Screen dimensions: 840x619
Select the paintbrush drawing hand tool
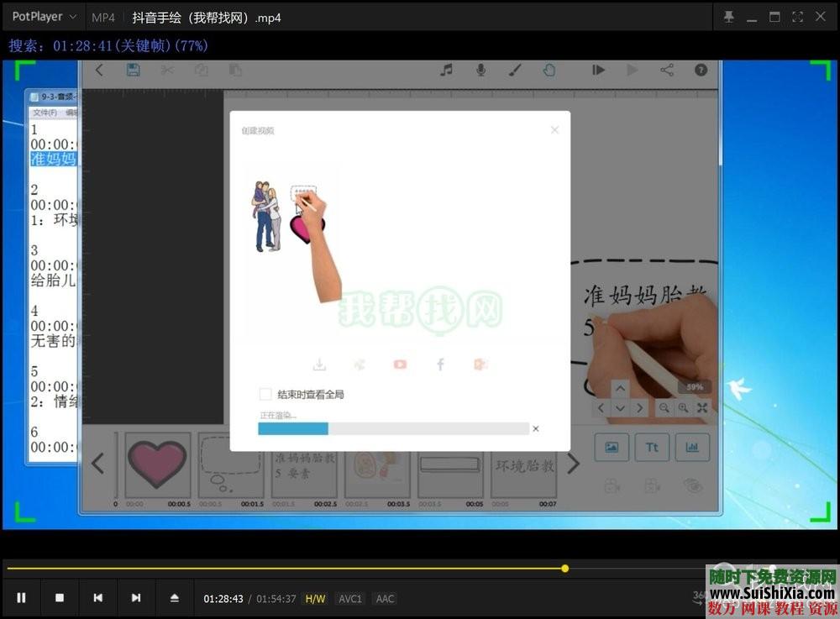(515, 71)
